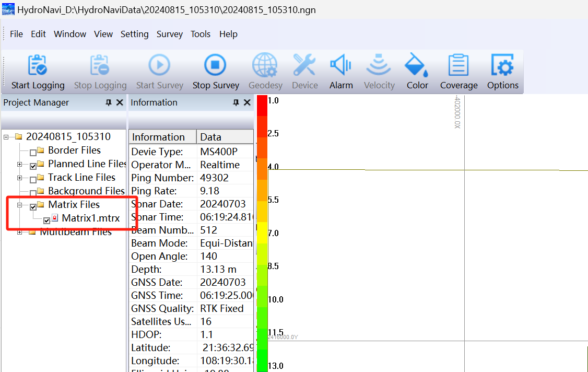Open the Tools menu

pyautogui.click(x=200, y=34)
